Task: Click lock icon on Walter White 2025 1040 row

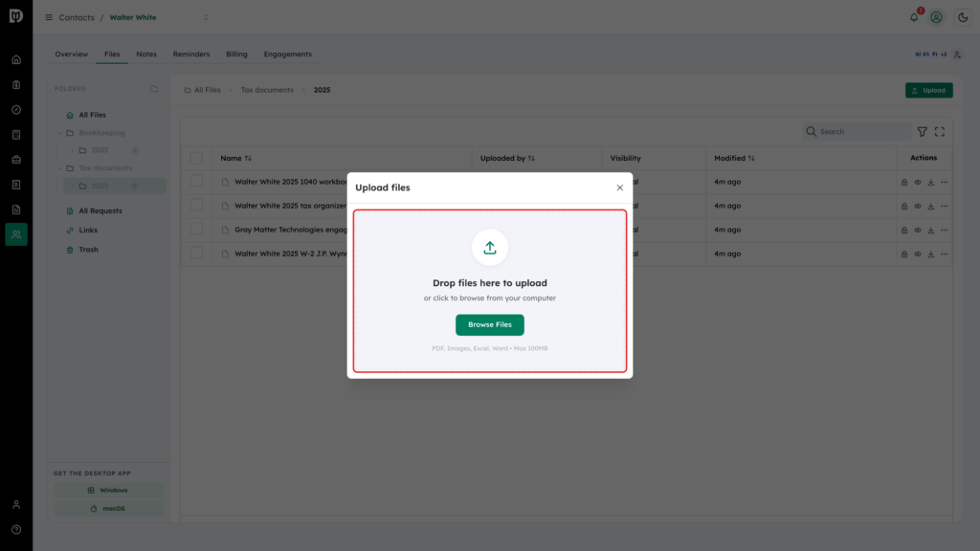Action: coord(904,183)
